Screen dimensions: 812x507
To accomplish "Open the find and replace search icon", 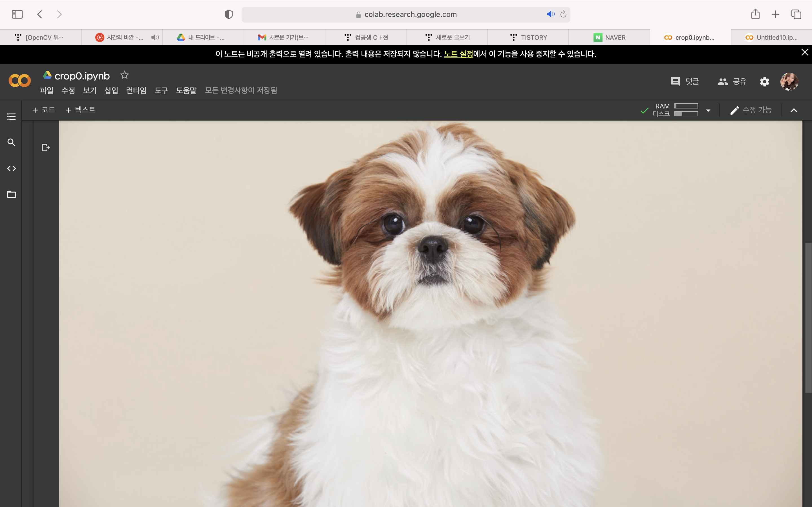I will (11, 143).
